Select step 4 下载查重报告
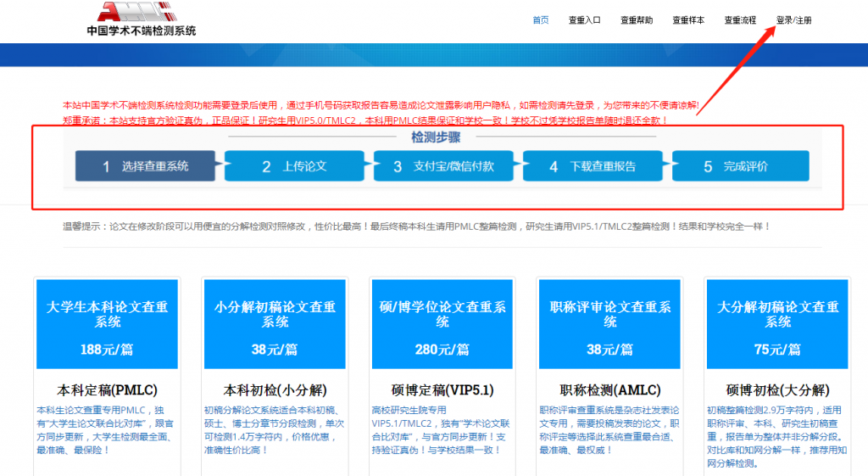Screen dimensions: 868x476 (593, 165)
